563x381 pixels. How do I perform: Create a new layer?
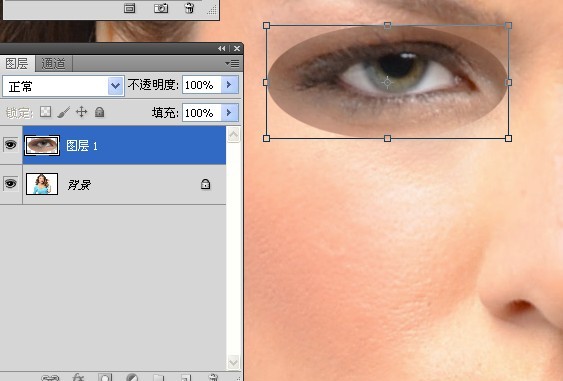tap(185, 378)
